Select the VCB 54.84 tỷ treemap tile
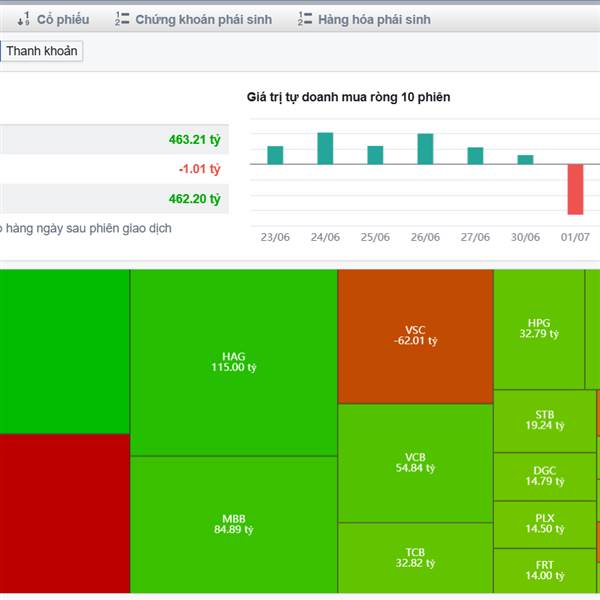This screenshot has width=600, height=600. coord(416,463)
